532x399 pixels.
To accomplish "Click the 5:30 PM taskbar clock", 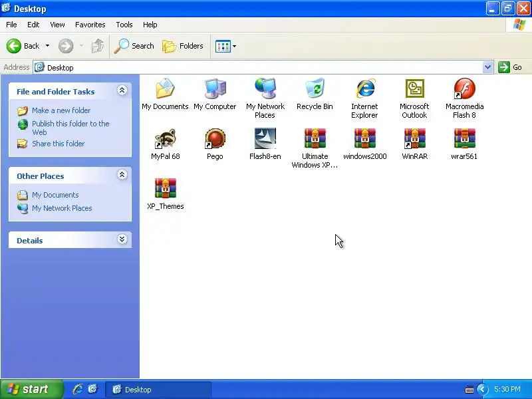I will (507, 389).
